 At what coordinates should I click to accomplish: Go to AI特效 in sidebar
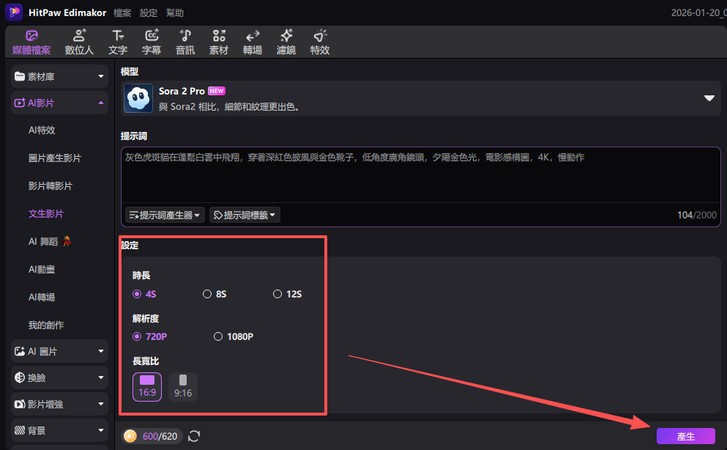(42, 130)
